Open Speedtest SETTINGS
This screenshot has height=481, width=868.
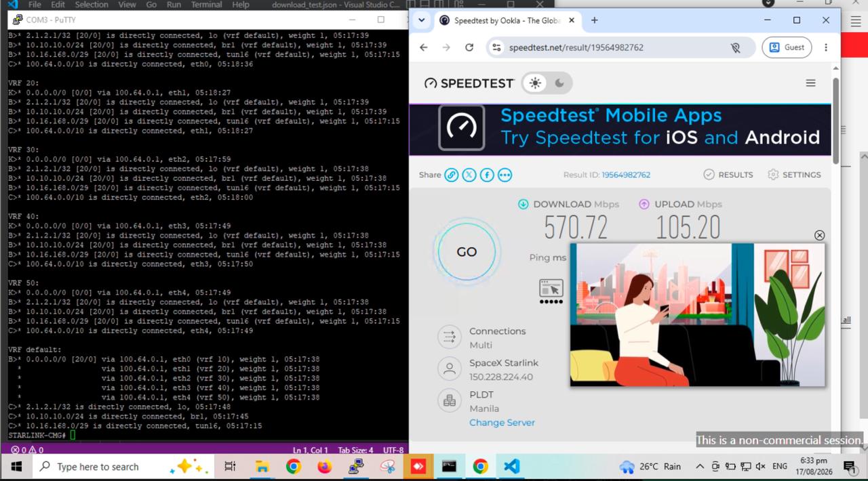794,175
